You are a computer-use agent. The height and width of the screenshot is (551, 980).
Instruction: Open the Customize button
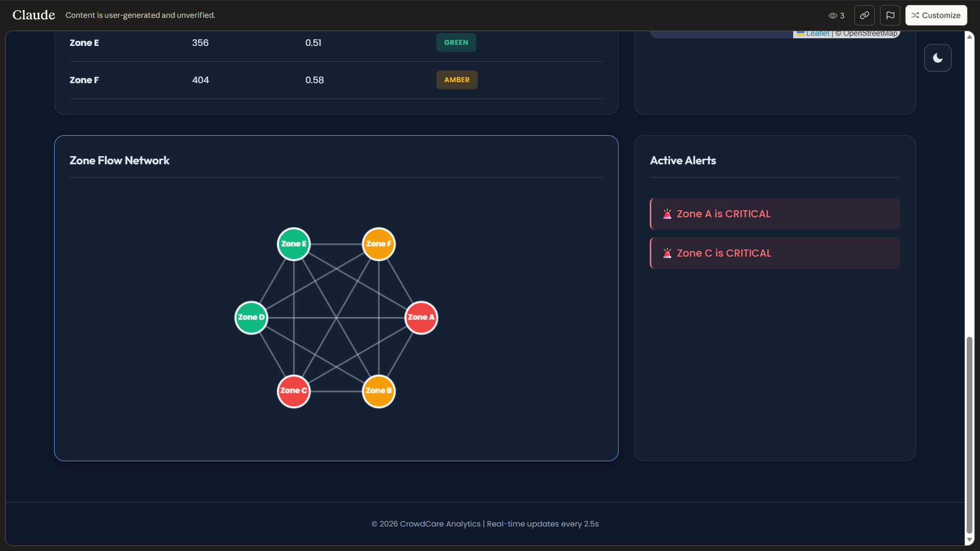click(936, 15)
